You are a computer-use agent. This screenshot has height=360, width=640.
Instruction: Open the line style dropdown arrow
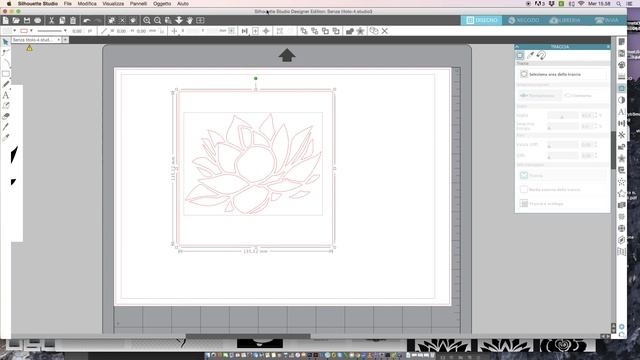click(65, 31)
